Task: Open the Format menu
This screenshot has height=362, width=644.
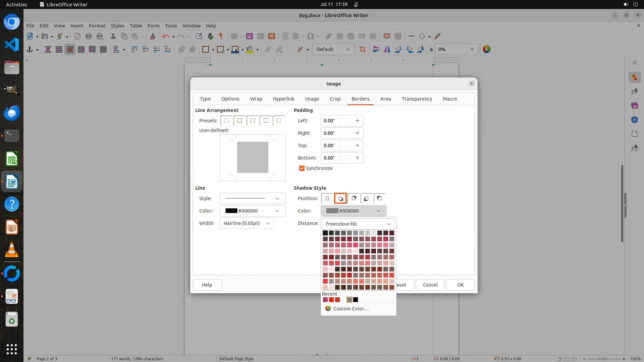Action: (97, 25)
